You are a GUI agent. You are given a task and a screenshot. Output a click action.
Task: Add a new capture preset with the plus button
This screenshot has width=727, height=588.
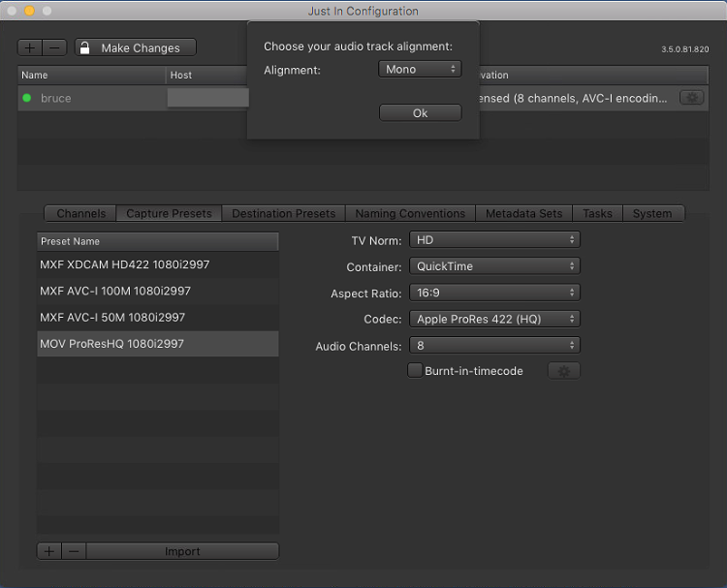click(49, 551)
